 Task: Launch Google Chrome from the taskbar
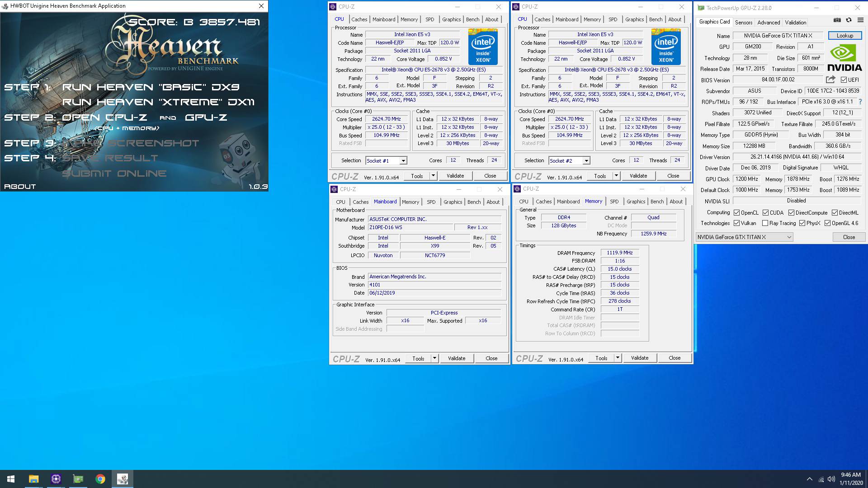[100, 479]
